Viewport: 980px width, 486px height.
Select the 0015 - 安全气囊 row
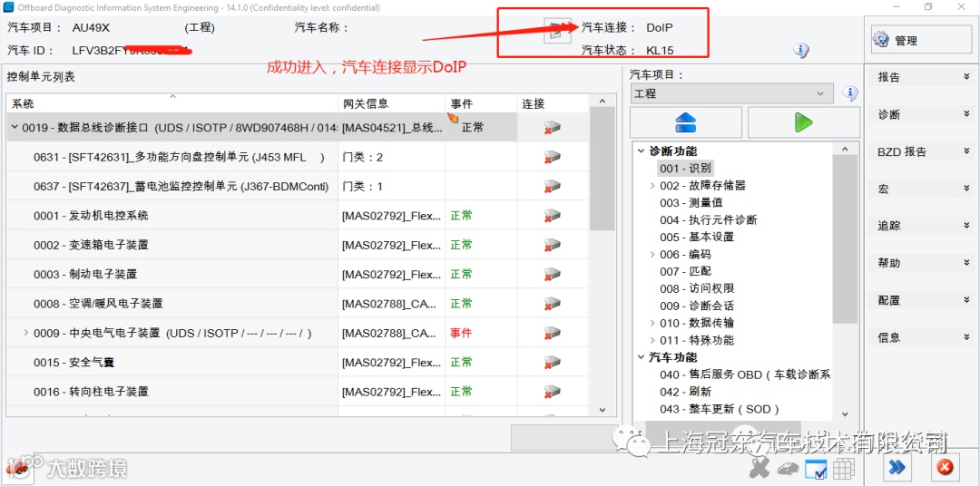point(298,363)
